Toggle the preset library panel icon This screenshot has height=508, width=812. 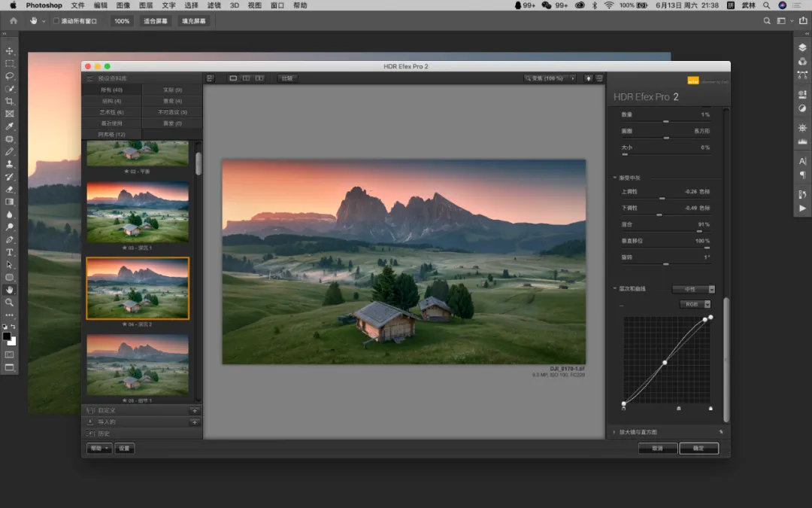[210, 78]
